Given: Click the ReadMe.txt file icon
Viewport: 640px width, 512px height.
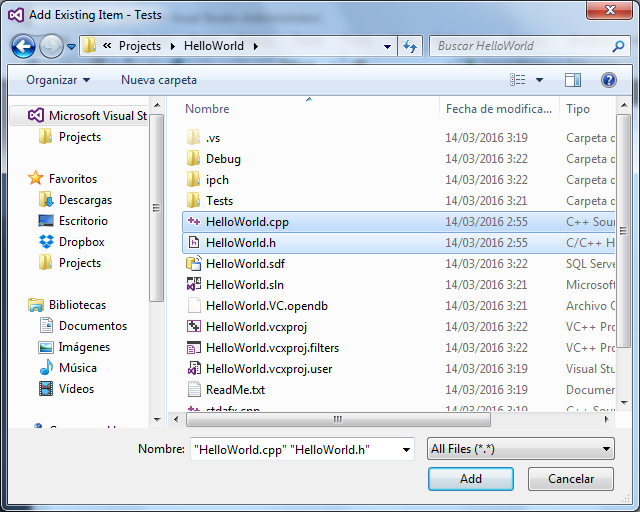Looking at the screenshot, I should pyautogui.click(x=194, y=390).
